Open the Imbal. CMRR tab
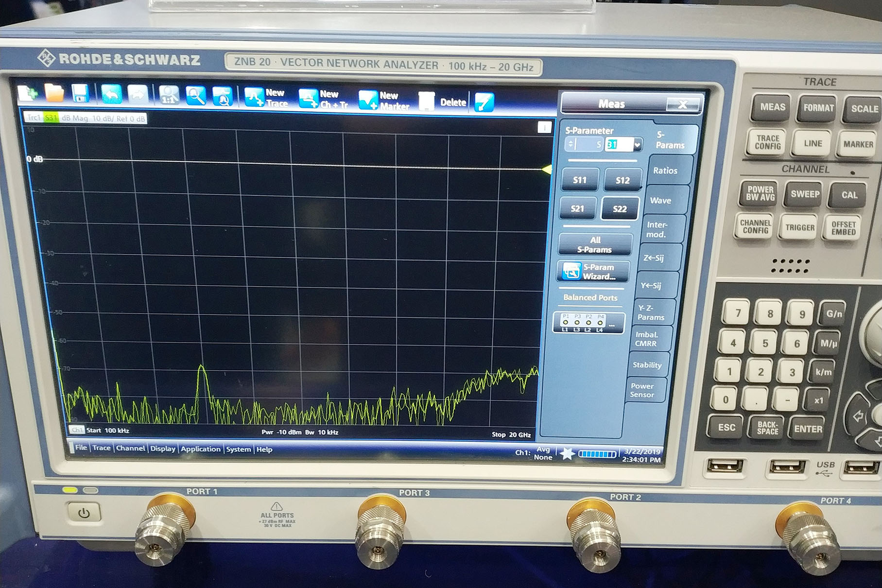Screen dimensions: 882x588 [646, 339]
